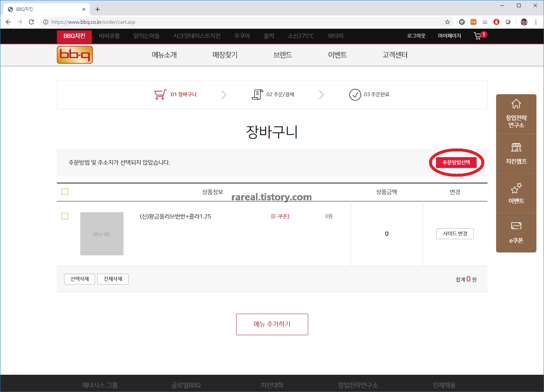
Task: Select the 시크릿테이스트치킨 brand tab
Action: pyautogui.click(x=197, y=36)
